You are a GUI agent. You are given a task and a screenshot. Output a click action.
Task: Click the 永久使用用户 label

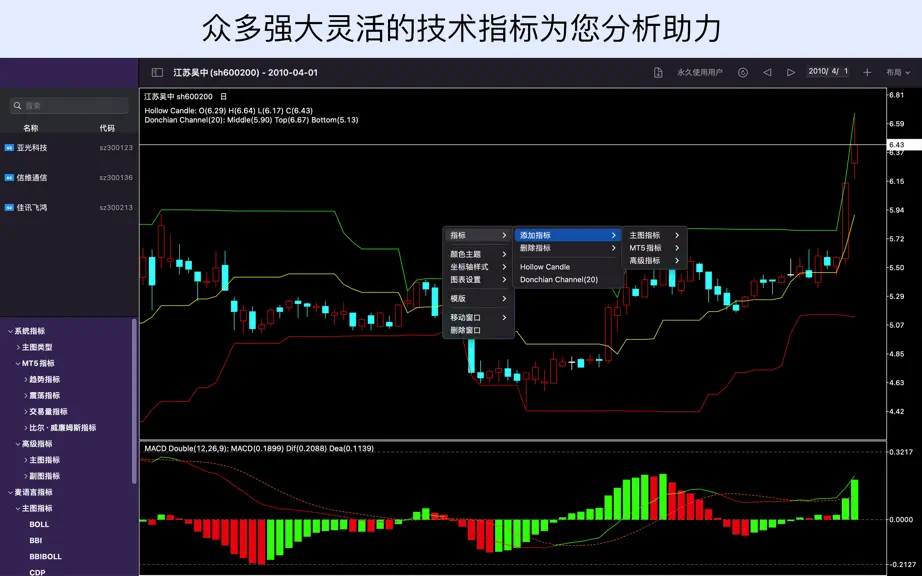coord(700,72)
